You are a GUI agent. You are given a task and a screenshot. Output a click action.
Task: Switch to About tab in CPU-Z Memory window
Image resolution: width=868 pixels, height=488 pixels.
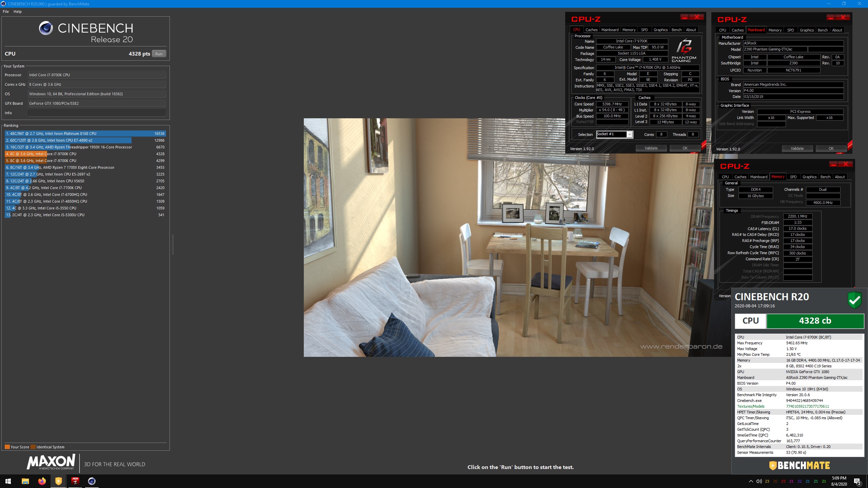pos(840,177)
